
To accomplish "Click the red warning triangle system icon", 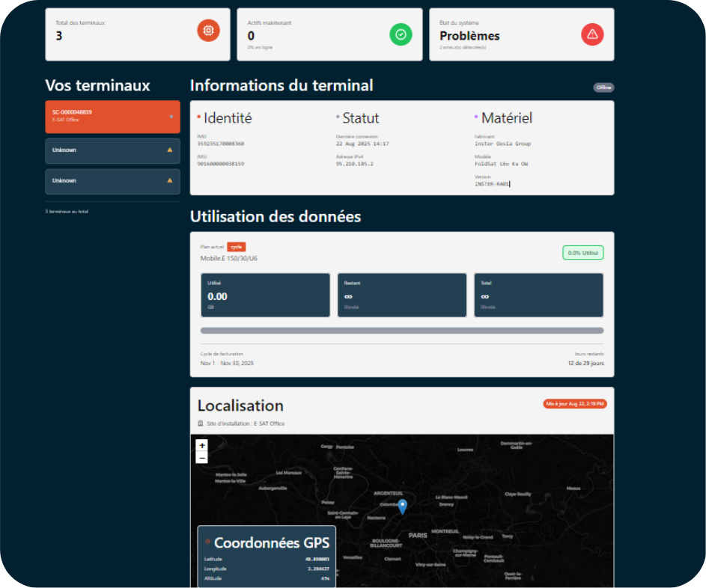I will 592,34.
